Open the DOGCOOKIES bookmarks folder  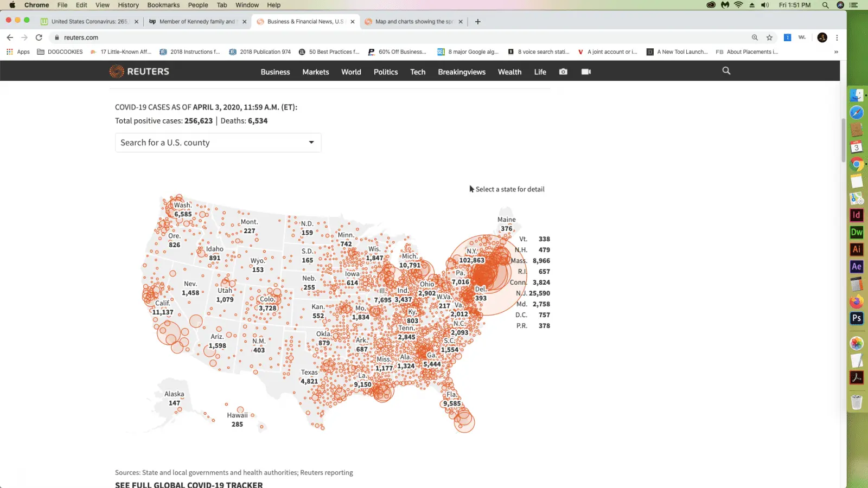click(60, 52)
